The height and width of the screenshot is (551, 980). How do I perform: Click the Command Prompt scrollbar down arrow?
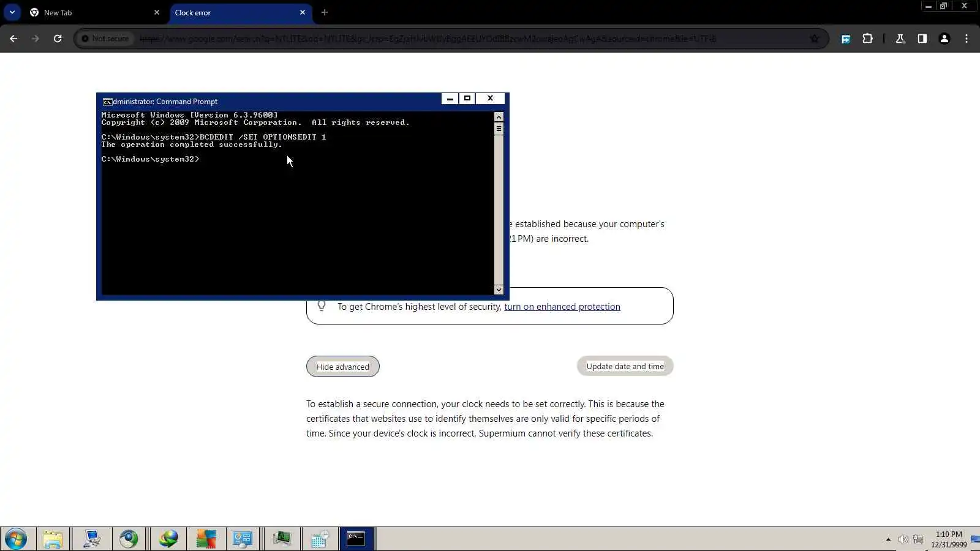click(x=499, y=290)
